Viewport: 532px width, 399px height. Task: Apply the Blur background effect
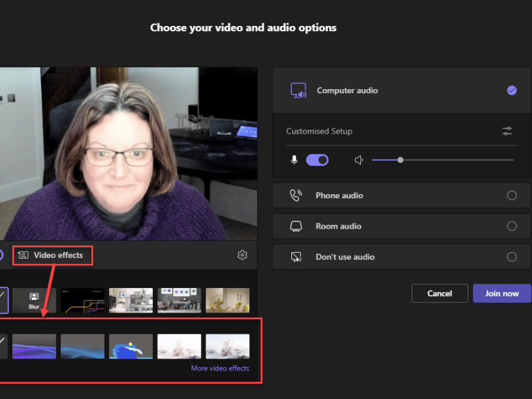pos(33,300)
